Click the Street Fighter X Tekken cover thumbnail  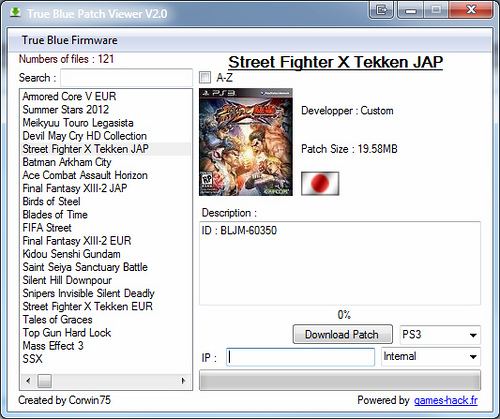pyautogui.click(x=246, y=142)
